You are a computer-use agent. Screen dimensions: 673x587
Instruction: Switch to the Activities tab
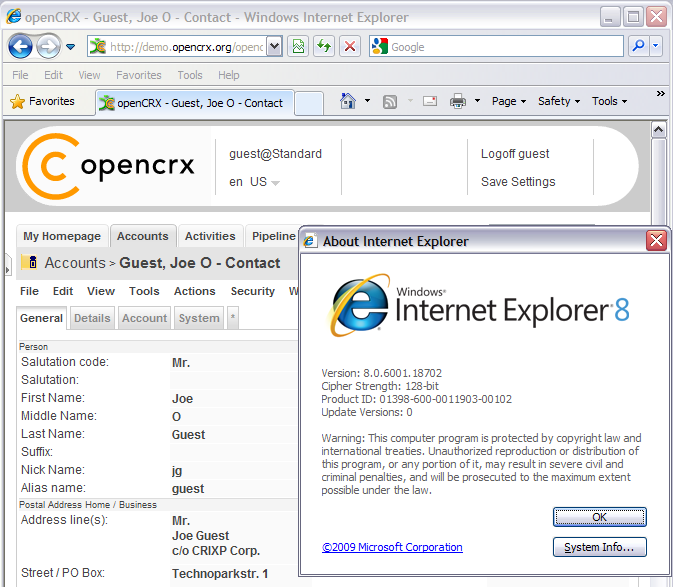210,236
